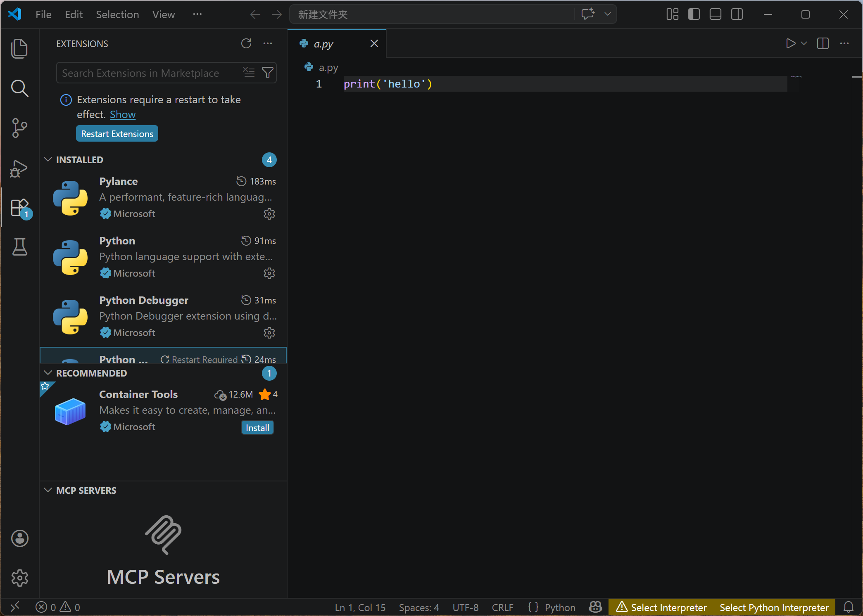Image resolution: width=863 pixels, height=616 pixels.
Task: Refresh the extensions list
Action: pyautogui.click(x=246, y=43)
